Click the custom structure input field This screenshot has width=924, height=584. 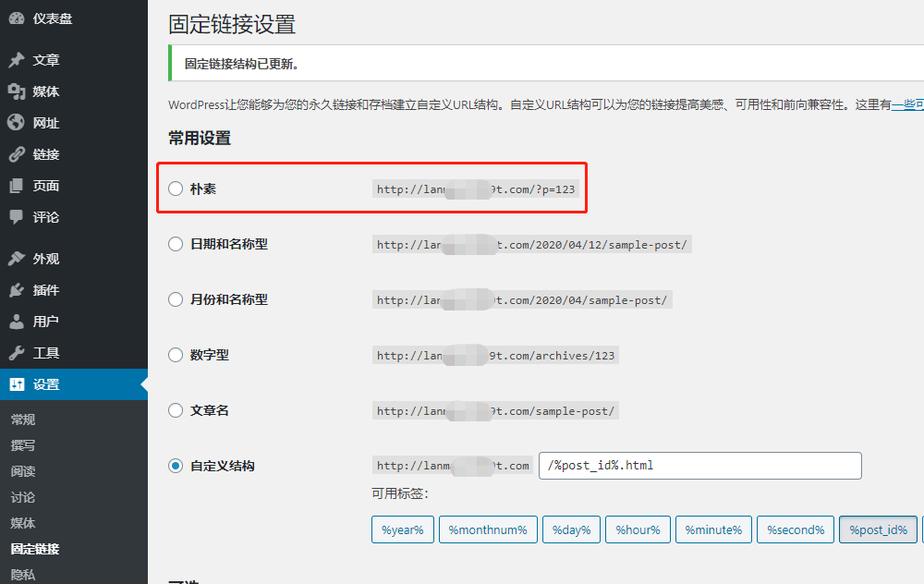click(x=700, y=466)
